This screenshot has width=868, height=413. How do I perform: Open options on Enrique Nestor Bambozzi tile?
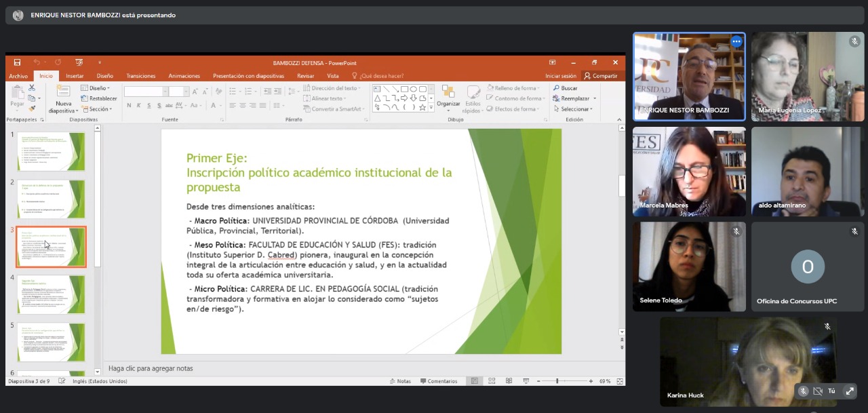pos(736,41)
